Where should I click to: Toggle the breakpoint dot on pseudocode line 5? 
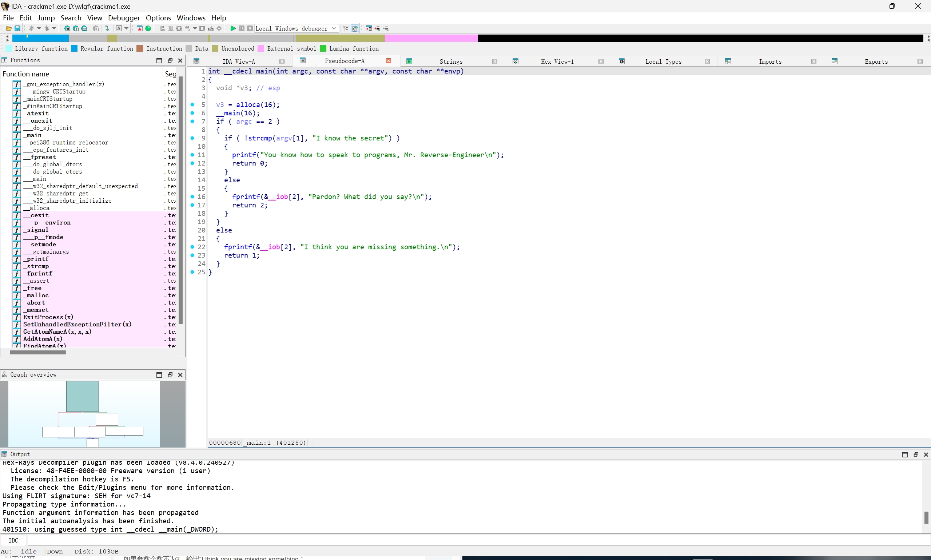(x=192, y=104)
